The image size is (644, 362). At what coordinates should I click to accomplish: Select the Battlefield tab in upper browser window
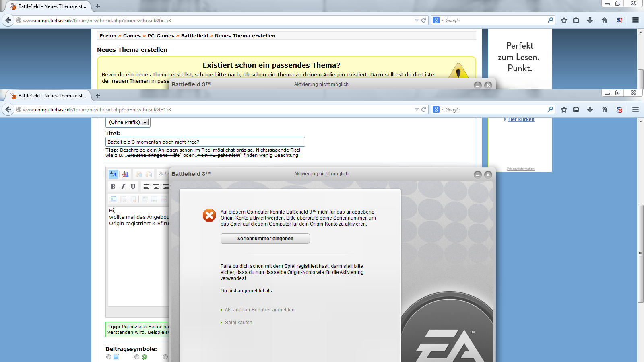click(x=48, y=6)
